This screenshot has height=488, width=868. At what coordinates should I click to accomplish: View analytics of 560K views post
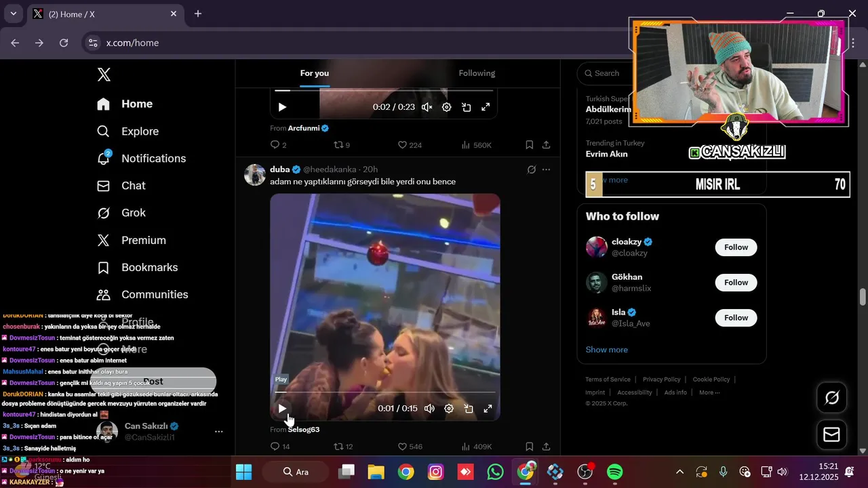tap(476, 145)
